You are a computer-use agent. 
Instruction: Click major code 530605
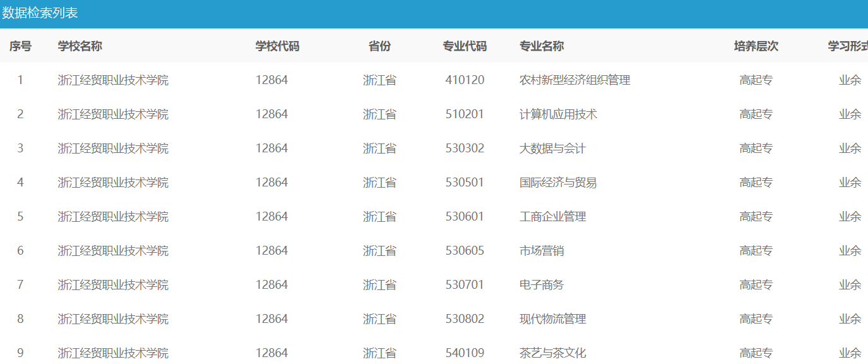465,251
